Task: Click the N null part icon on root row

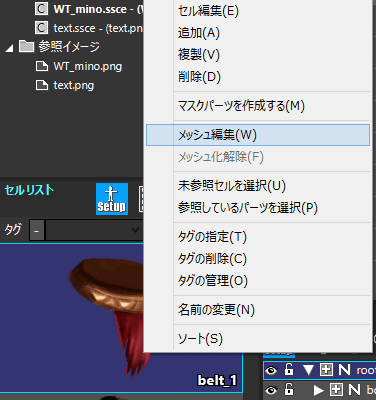Action: coord(344,370)
